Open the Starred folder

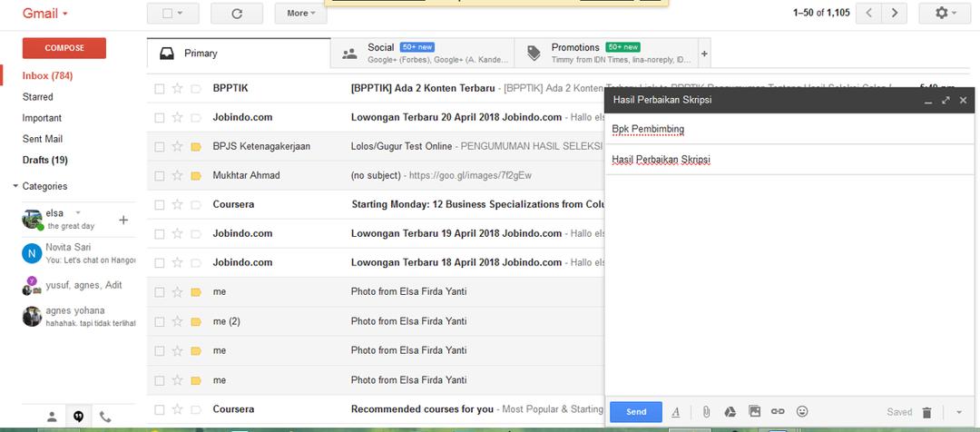click(x=37, y=97)
